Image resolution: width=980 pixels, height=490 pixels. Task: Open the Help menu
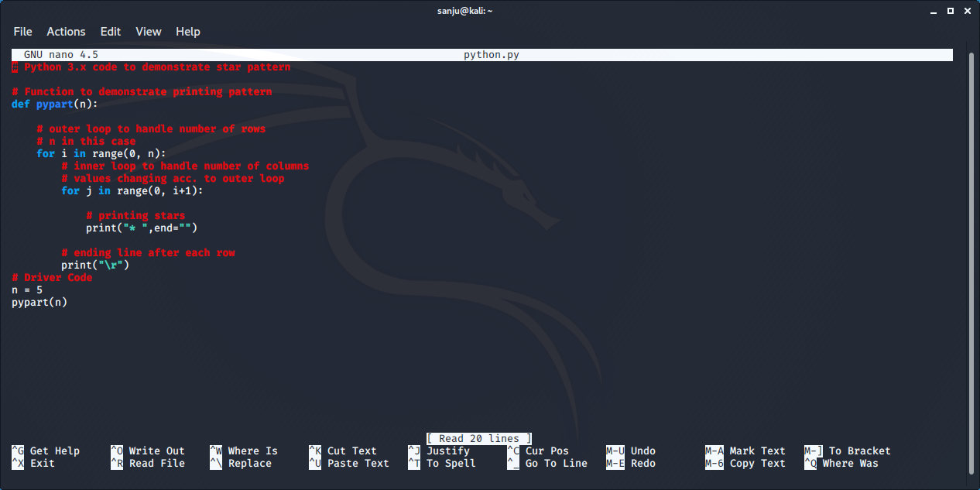point(187,32)
